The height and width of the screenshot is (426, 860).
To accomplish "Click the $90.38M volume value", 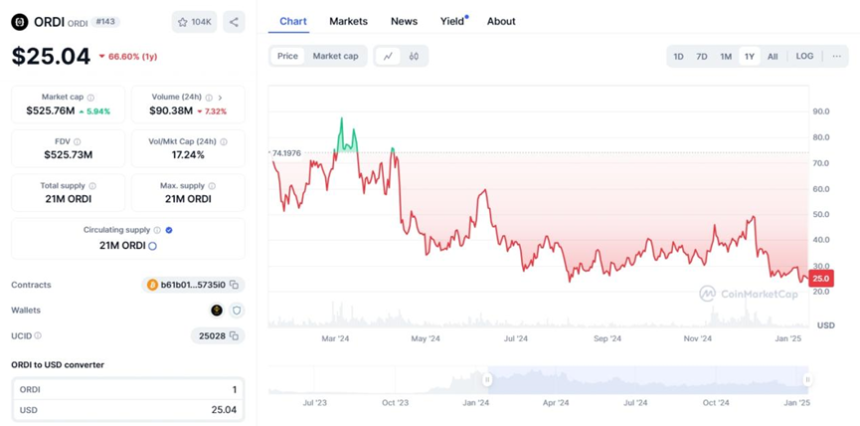I will [171, 111].
